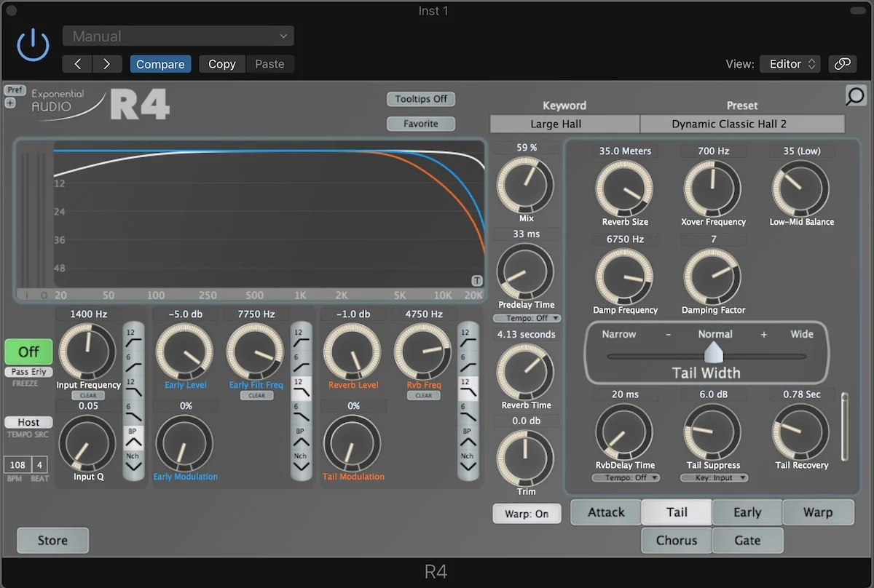Switch to the Warp tab
This screenshot has height=588, width=874.
(x=818, y=512)
